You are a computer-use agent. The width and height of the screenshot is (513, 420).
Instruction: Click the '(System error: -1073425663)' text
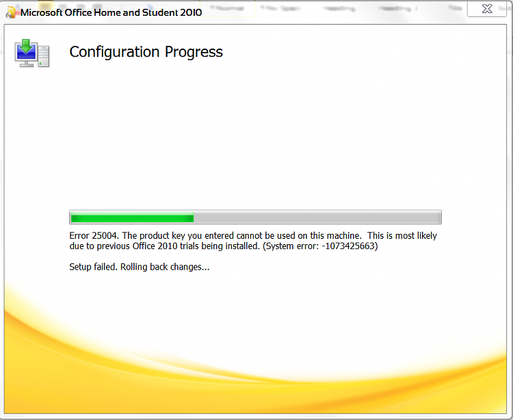coord(320,246)
